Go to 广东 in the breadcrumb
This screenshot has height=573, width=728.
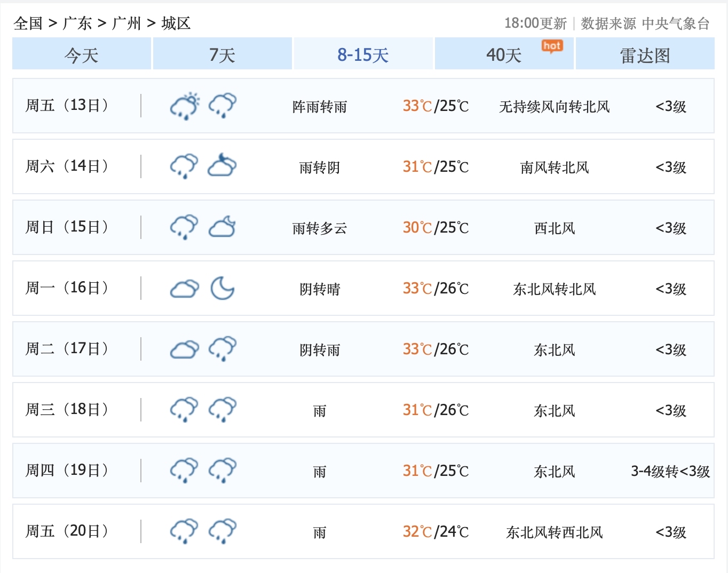(x=77, y=23)
